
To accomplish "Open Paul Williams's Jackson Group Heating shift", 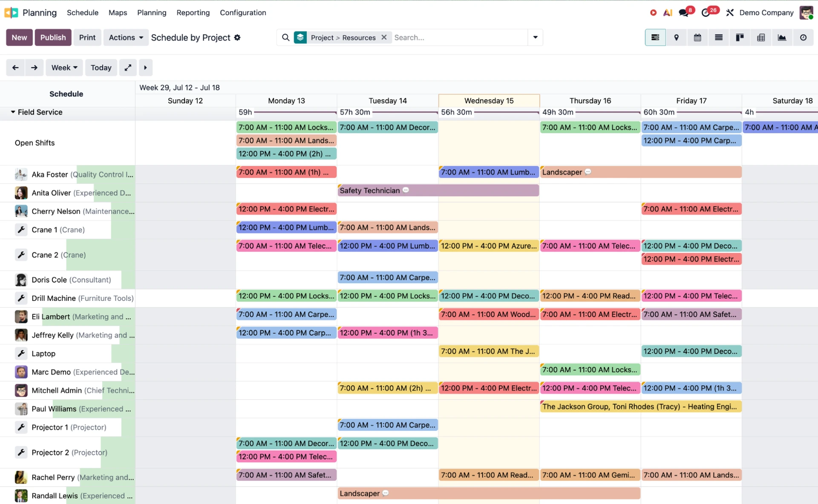I will [641, 407].
